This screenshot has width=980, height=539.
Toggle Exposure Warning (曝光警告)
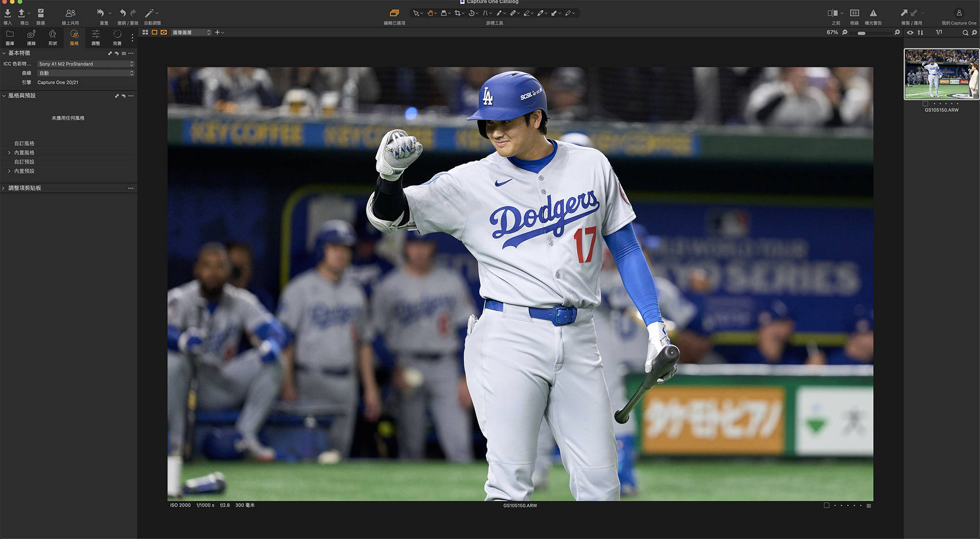873,13
